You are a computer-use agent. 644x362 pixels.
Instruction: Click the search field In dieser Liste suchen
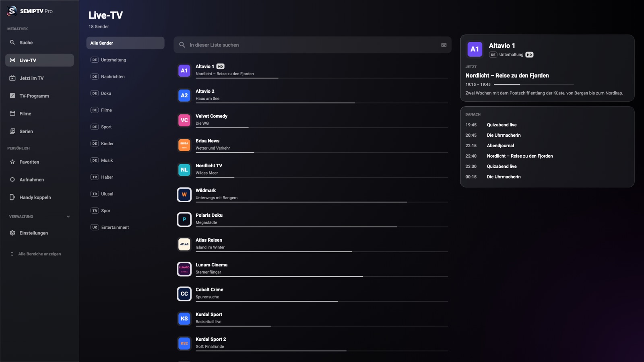point(312,45)
